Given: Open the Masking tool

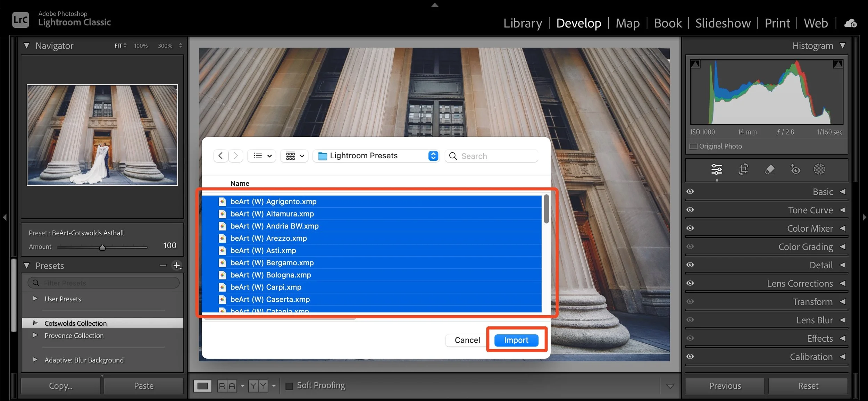Looking at the screenshot, I should click(x=819, y=169).
